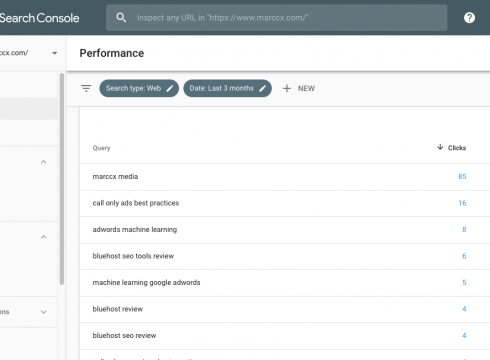Viewport: 490px width, 360px height.
Task: Select 'adwords machine learning' query
Action: point(285,230)
